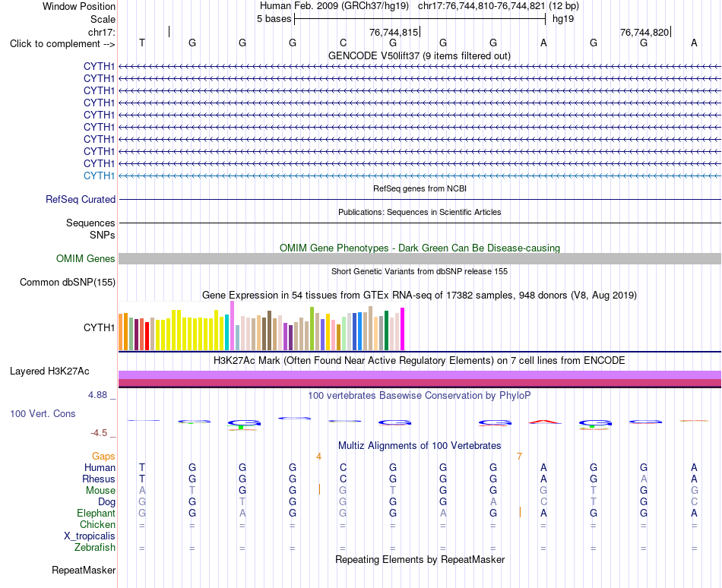Click the X_tropicalis species label
Image resolution: width=722 pixels, height=588 pixels.
point(90,536)
